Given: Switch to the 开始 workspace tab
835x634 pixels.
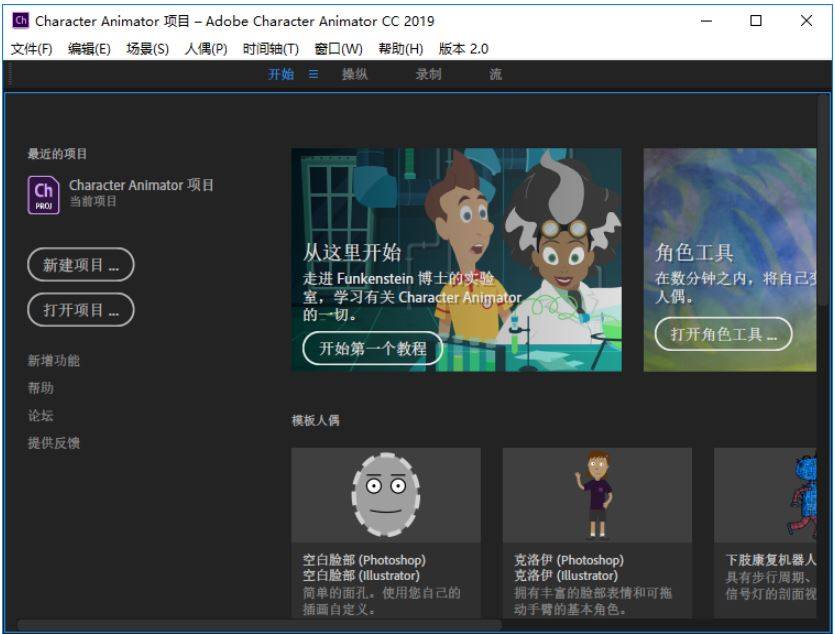Looking at the screenshot, I should pos(281,74).
